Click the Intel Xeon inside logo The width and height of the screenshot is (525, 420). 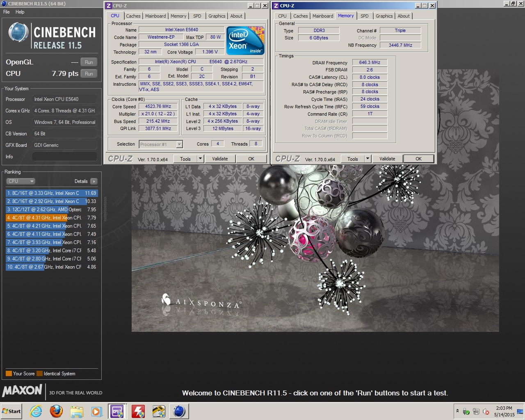click(245, 41)
